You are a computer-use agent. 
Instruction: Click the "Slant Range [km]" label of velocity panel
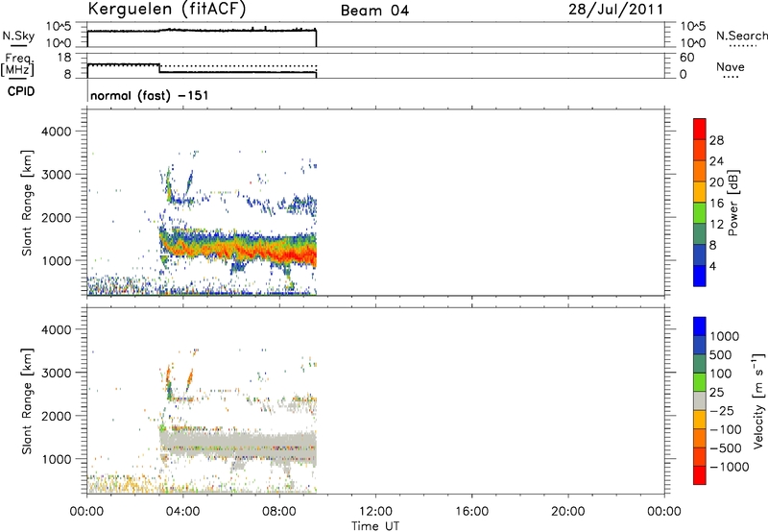pos(27,401)
